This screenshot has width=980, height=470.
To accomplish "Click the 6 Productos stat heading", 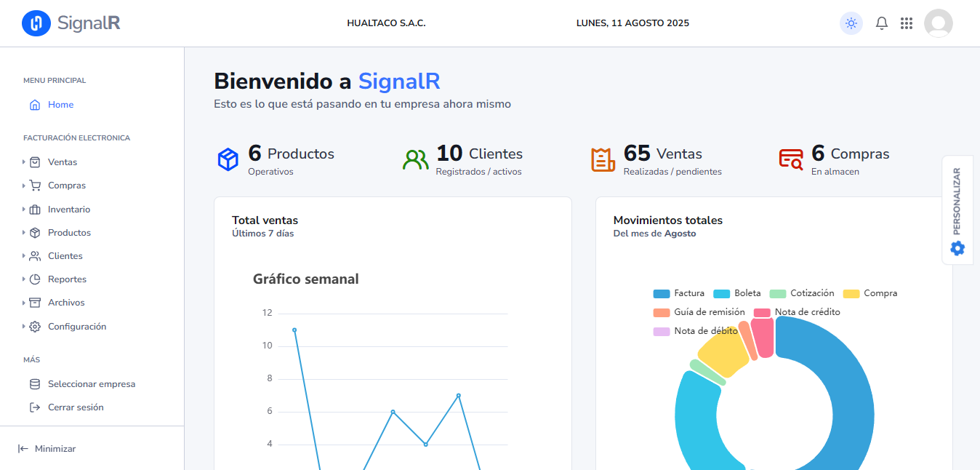I will [x=291, y=154].
